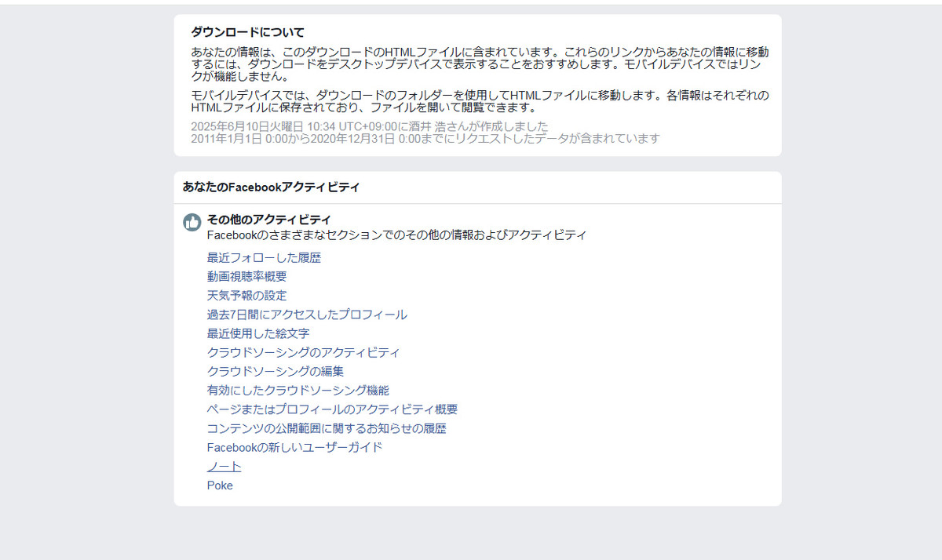
Task: View 有効にしたクラウドソーシング機能
Action: point(298,390)
